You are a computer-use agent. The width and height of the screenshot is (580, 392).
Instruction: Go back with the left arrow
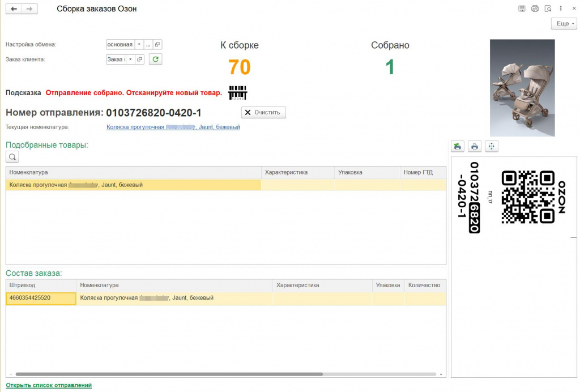pos(14,9)
